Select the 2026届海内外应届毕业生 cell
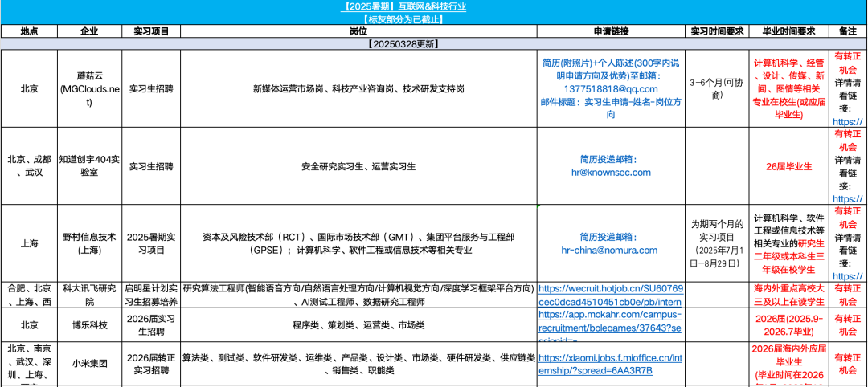The width and height of the screenshot is (868, 387). point(789,363)
